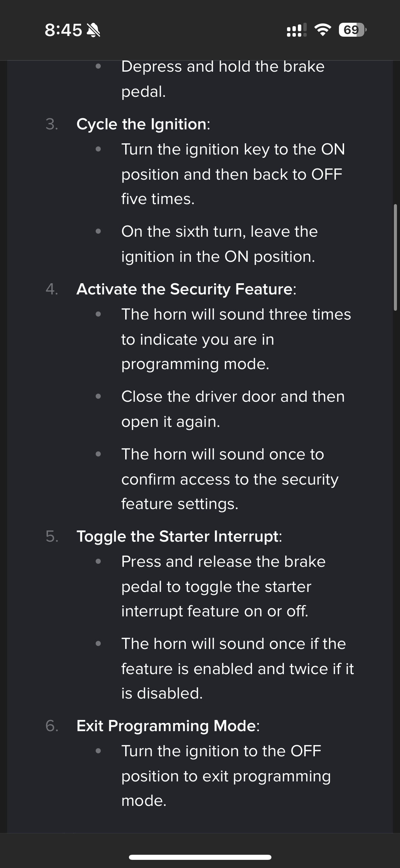
Task: Click the vertical scrollbar thumb
Action: [395, 257]
